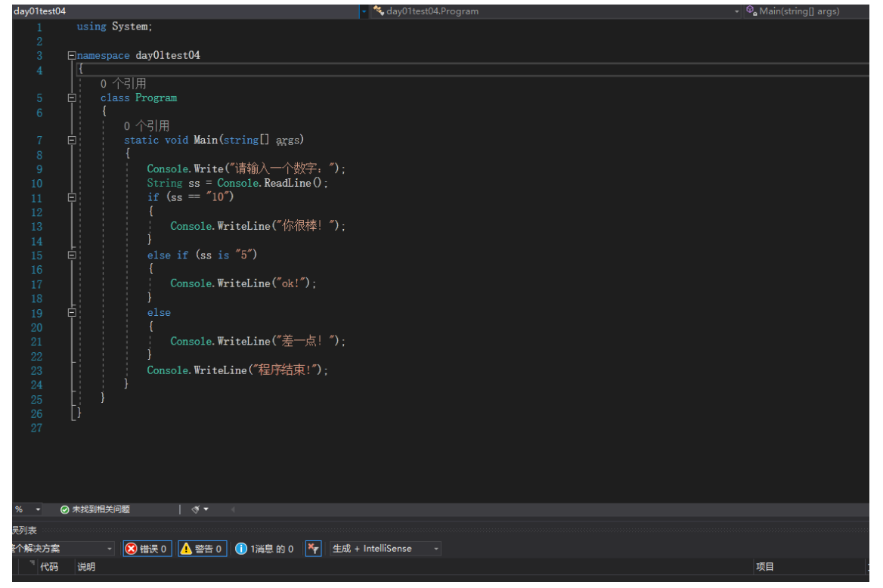Click line number 27 in the margin
The image size is (883, 588).
tap(36, 428)
